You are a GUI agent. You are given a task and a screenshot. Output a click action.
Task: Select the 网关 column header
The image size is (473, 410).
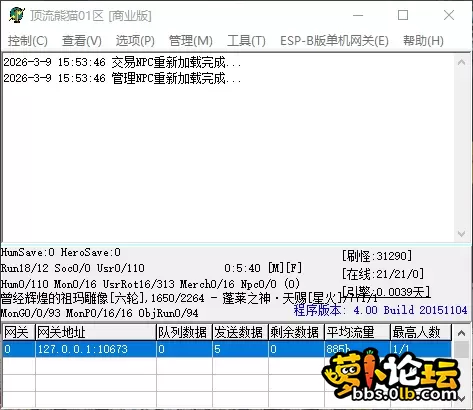(x=19, y=332)
